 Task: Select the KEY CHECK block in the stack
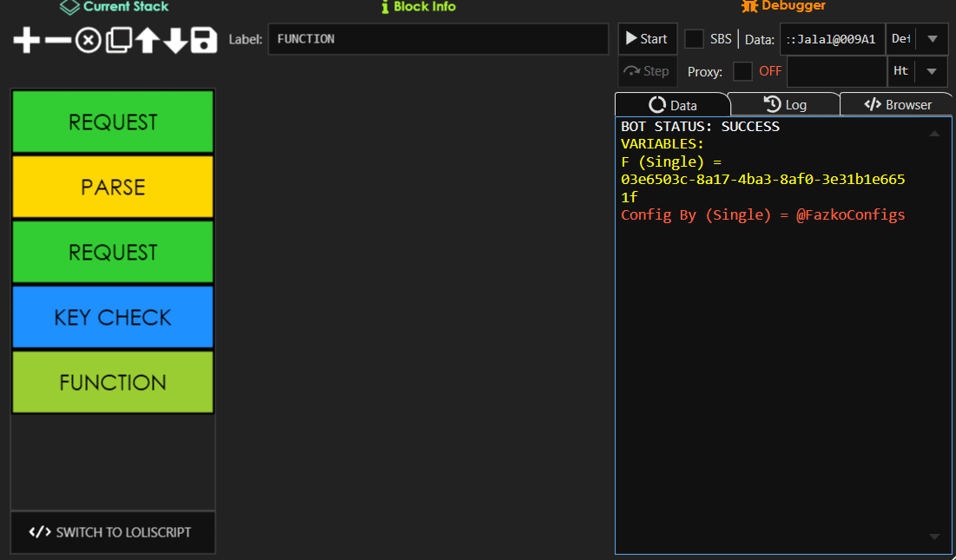pos(112,317)
